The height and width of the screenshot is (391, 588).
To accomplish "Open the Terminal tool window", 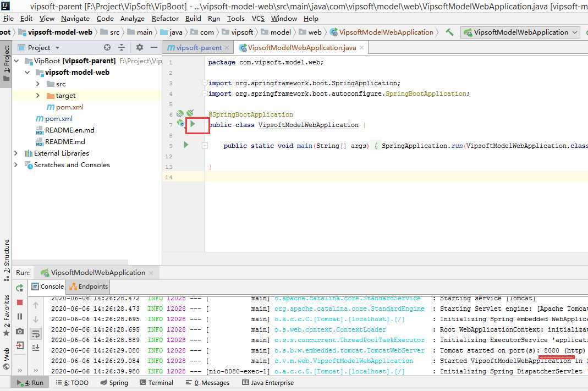I will pyautogui.click(x=156, y=383).
